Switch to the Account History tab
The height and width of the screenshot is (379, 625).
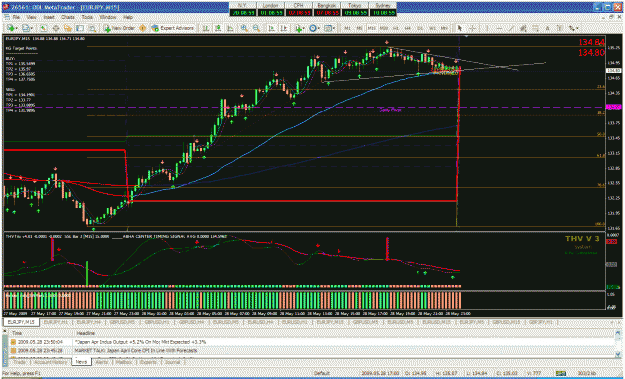(x=51, y=362)
